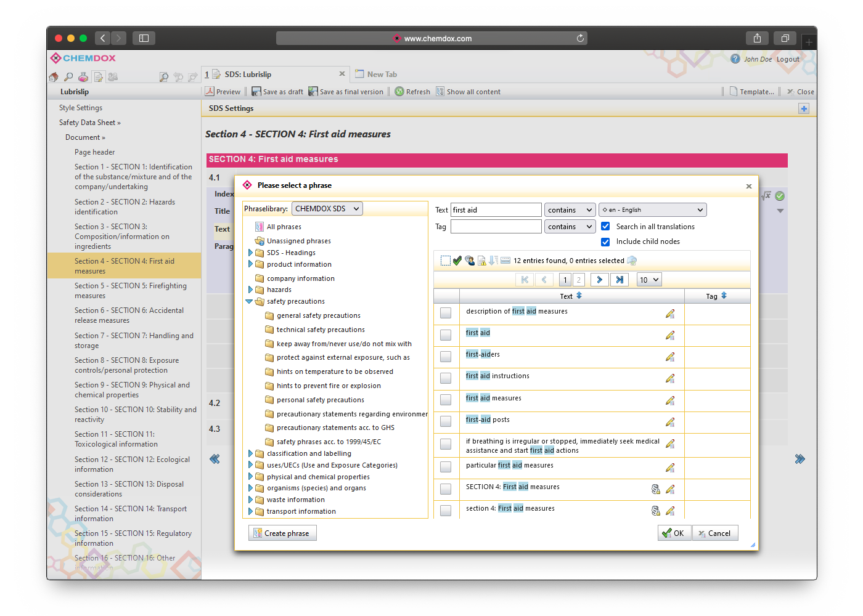Image resolution: width=863 pixels, height=616 pixels.
Task: Click the magnifier search icon in left toolbar
Action: pos(68,77)
